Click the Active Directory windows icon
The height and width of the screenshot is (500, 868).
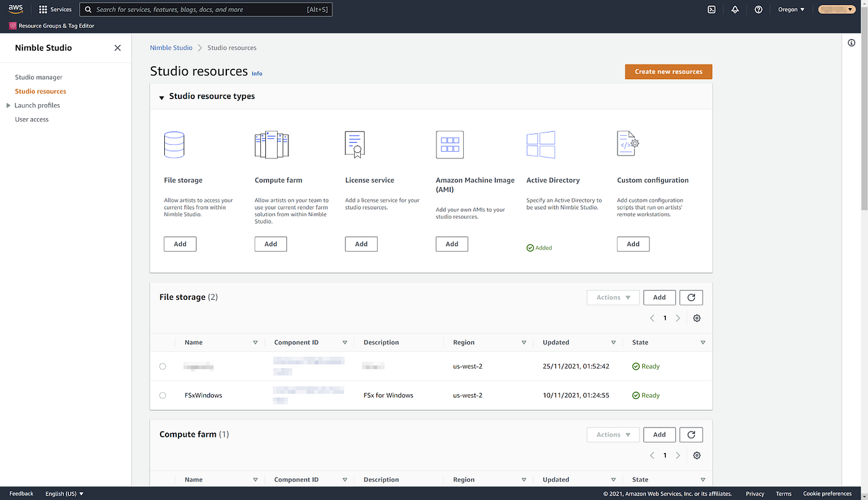point(541,144)
